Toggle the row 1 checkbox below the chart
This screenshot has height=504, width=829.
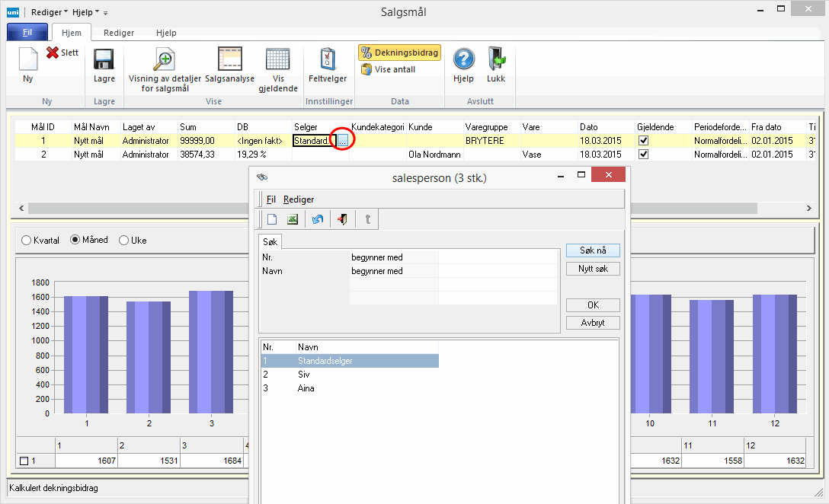click(24, 461)
